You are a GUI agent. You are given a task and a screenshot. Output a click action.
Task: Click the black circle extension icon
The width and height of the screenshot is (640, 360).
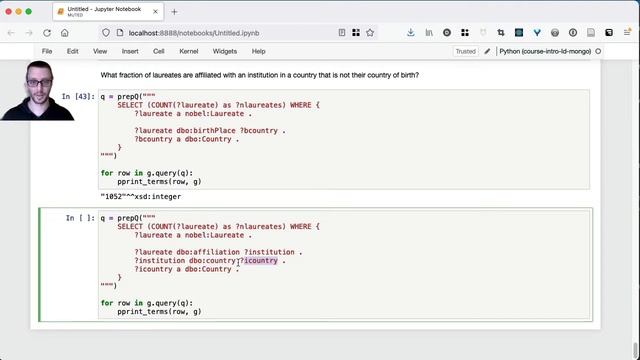tap(447, 33)
